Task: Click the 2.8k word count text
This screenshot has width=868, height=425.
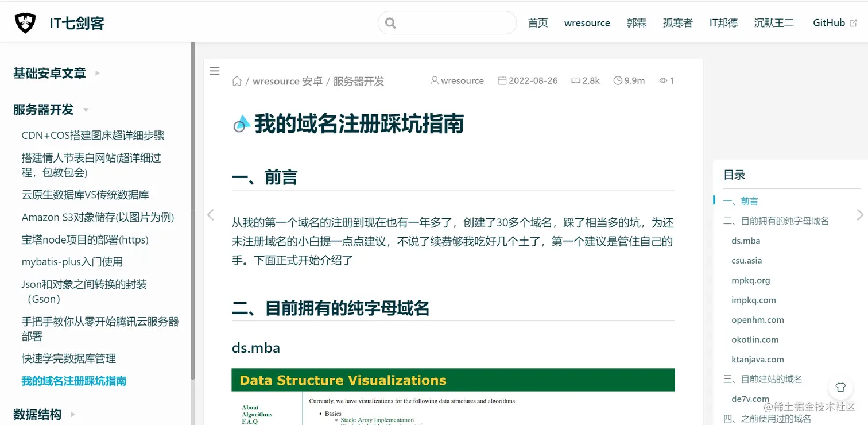Action: 591,81
